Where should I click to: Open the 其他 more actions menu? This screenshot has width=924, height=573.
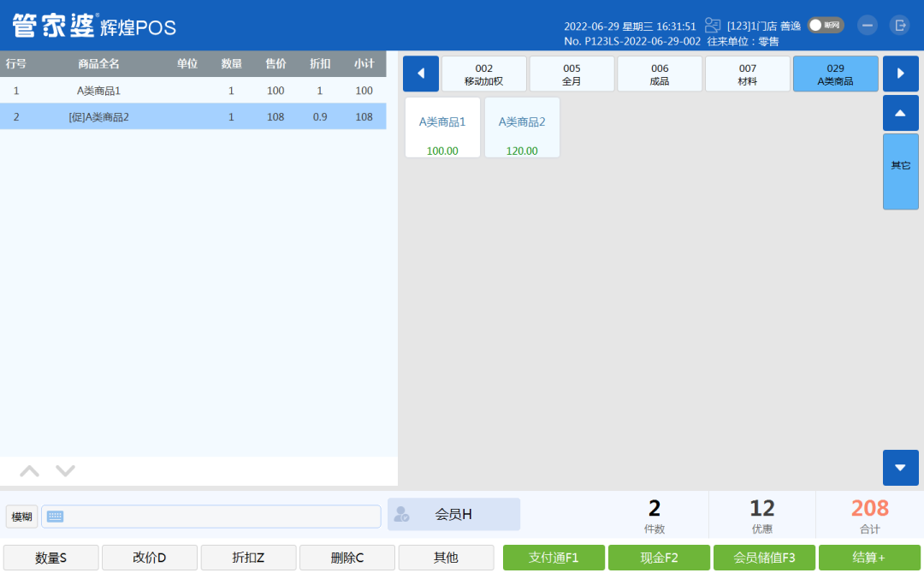[446, 558]
